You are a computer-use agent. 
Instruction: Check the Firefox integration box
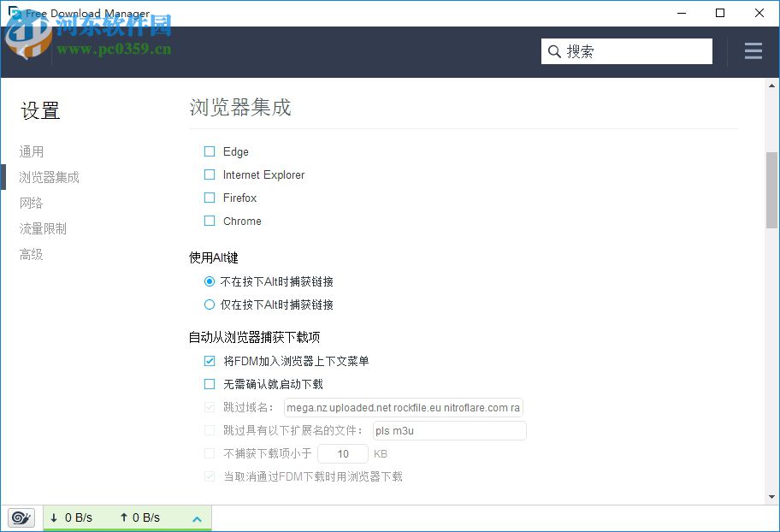pos(210,198)
